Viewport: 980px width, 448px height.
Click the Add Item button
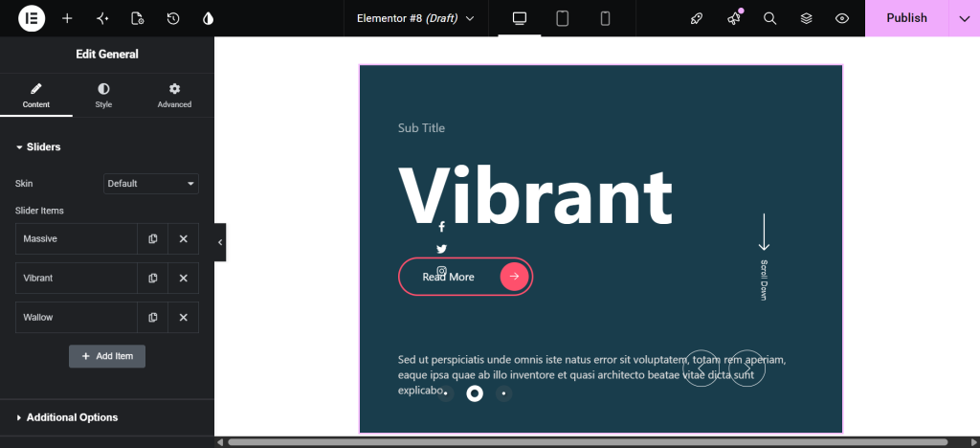(x=107, y=356)
